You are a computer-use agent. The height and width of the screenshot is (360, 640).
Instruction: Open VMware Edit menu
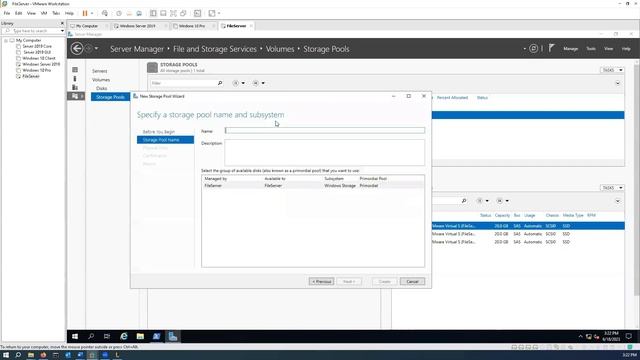18,13
